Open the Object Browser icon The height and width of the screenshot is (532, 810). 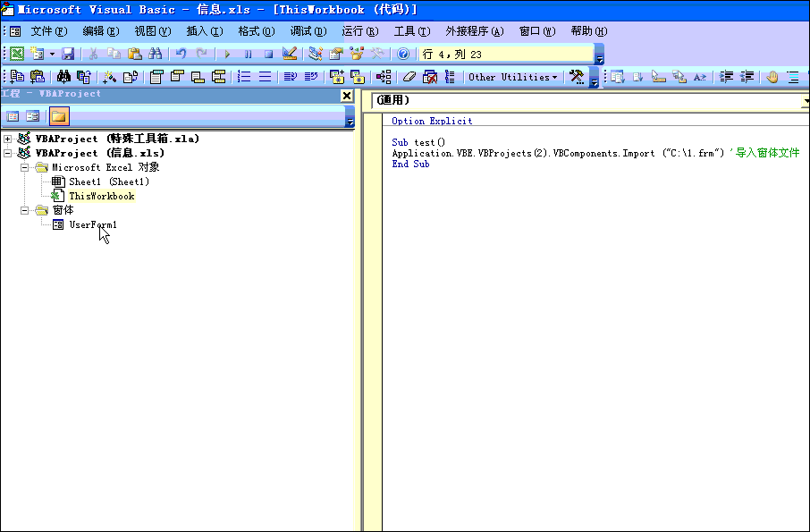357,54
